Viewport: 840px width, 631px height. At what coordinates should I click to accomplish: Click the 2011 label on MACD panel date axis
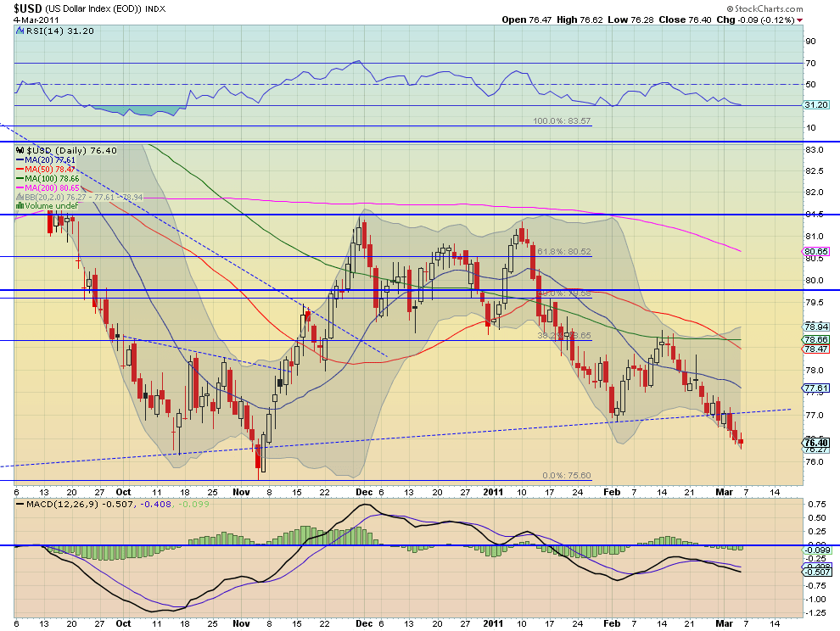tap(493, 623)
